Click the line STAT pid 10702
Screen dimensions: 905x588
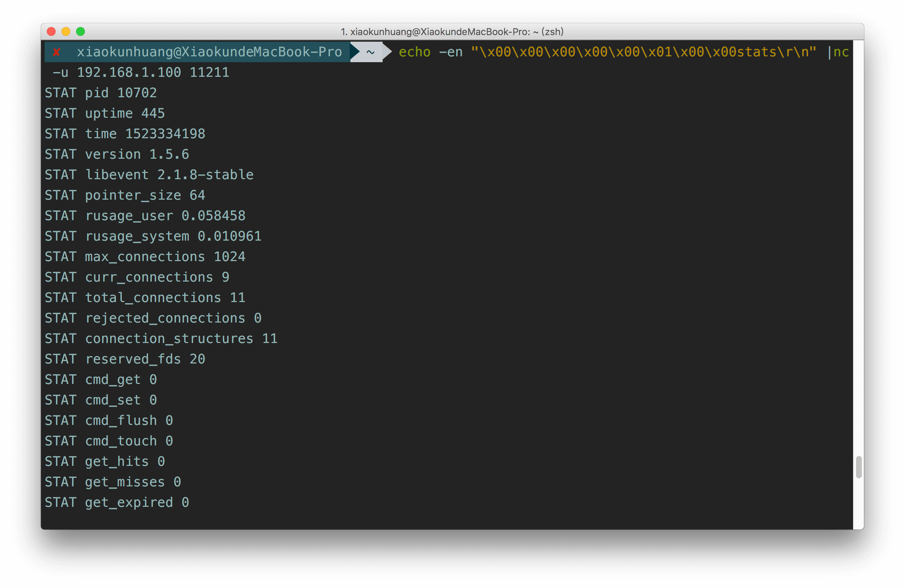point(101,93)
